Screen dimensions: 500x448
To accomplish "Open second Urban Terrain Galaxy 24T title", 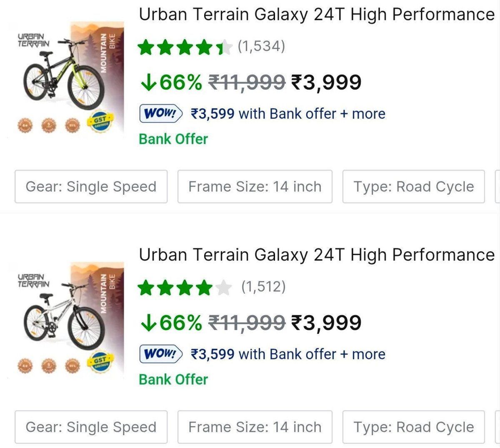I will (317, 255).
